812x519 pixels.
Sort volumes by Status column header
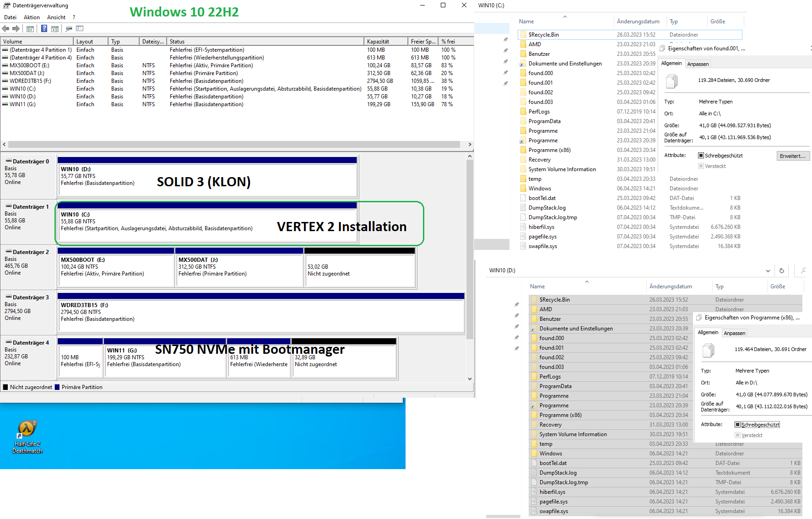(265, 42)
